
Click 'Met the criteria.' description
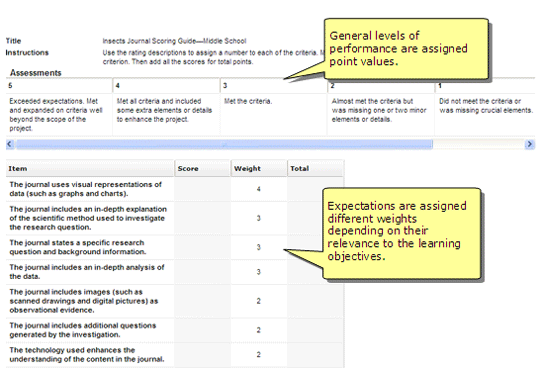click(248, 101)
